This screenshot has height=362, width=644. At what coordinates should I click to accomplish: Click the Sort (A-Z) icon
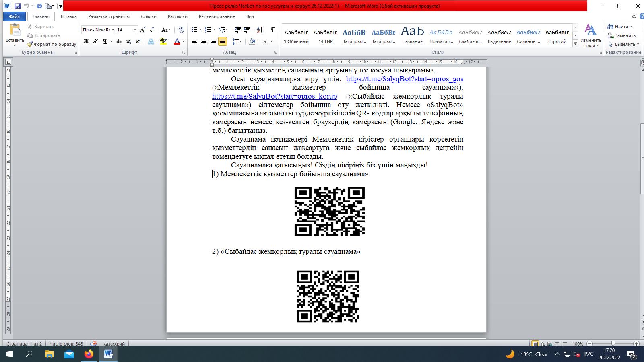point(260,30)
